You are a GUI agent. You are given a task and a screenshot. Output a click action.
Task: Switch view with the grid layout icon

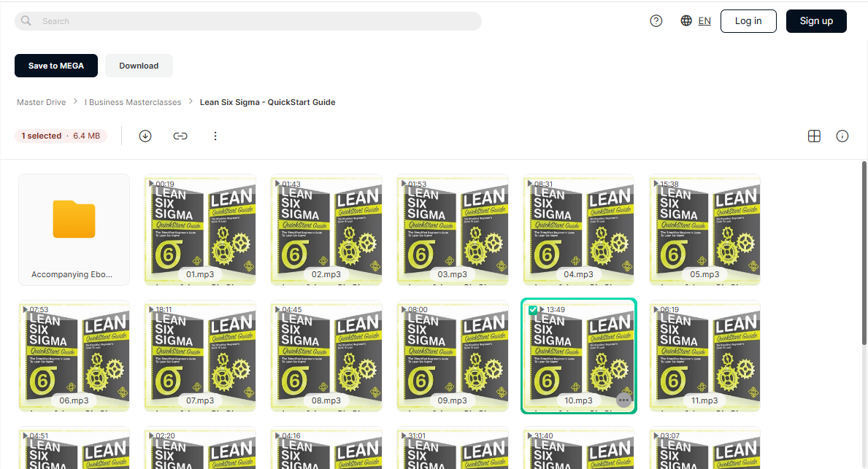coord(814,136)
